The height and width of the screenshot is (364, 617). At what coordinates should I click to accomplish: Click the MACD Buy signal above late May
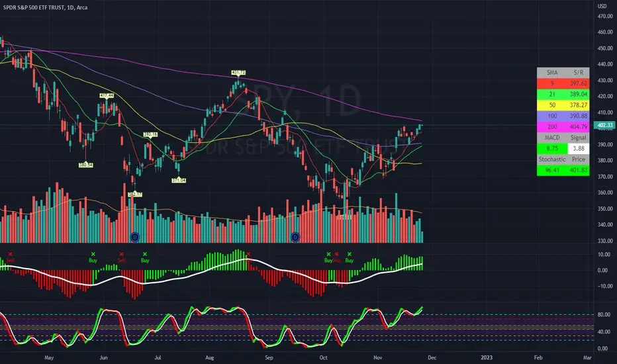coord(93,257)
